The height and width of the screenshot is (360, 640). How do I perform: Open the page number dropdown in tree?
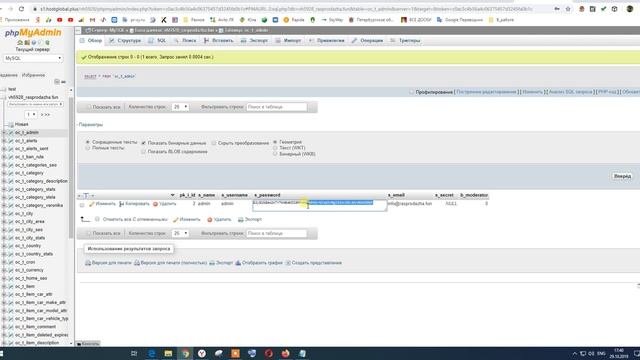[x=31, y=115]
